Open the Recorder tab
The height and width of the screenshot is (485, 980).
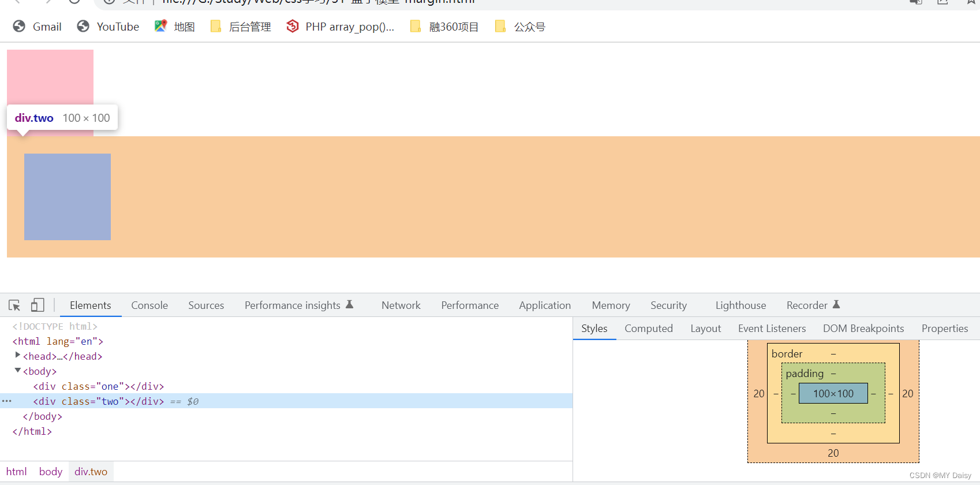point(813,305)
